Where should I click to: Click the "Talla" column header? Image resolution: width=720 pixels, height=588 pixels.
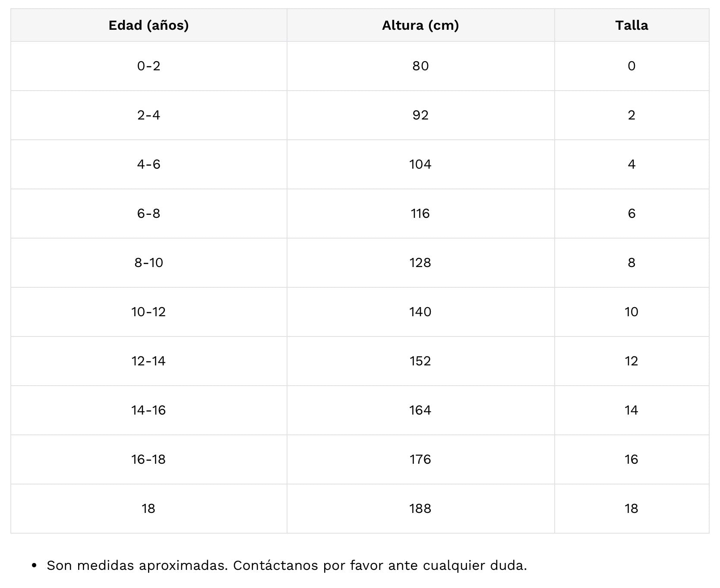click(x=632, y=25)
